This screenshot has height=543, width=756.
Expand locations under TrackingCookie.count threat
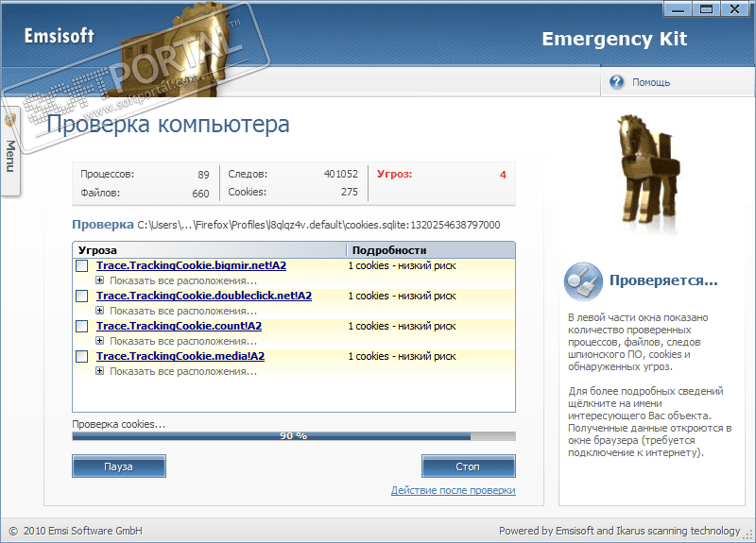point(99,341)
